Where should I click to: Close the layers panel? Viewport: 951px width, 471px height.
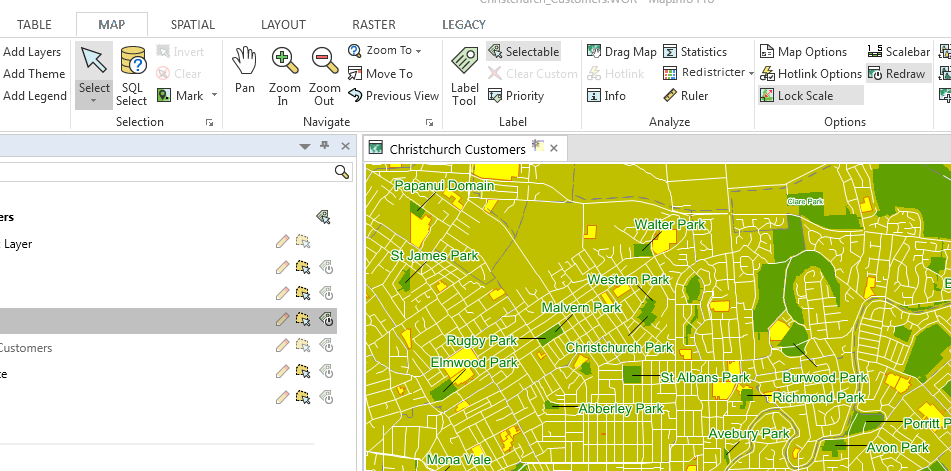[345, 146]
